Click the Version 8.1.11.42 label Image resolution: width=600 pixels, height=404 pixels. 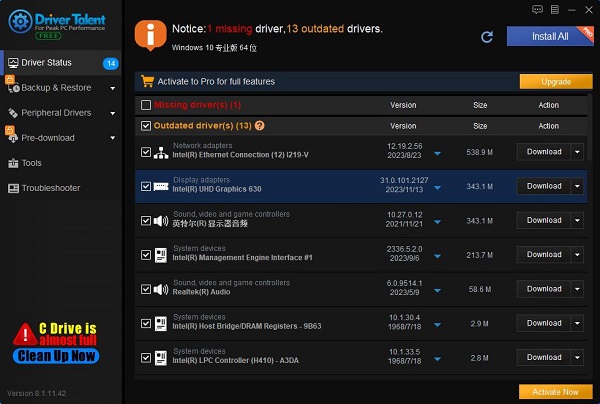coord(37,393)
